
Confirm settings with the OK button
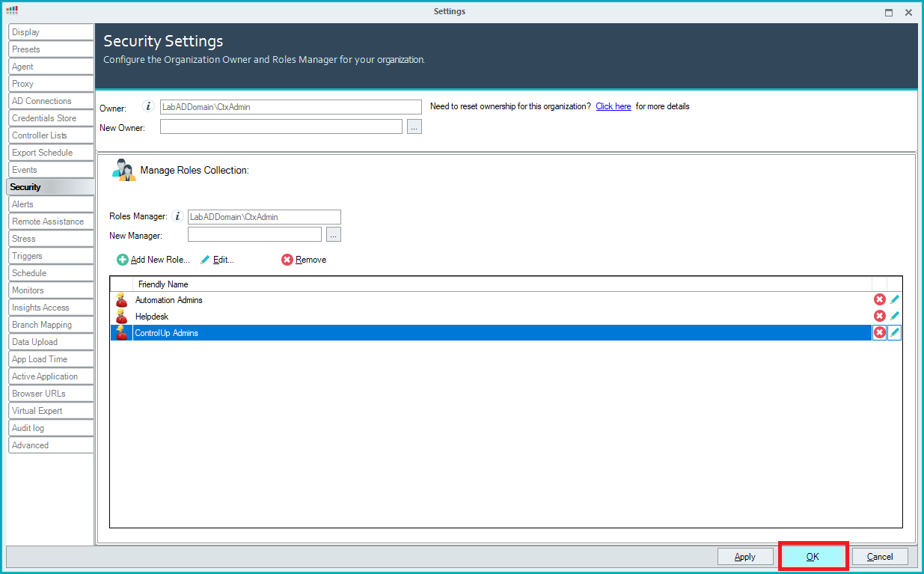click(813, 557)
